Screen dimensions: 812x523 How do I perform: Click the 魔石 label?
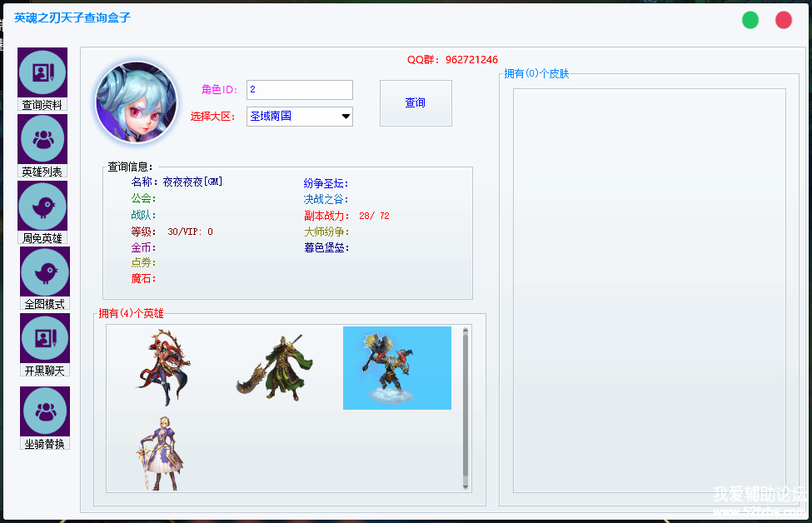pyautogui.click(x=143, y=279)
